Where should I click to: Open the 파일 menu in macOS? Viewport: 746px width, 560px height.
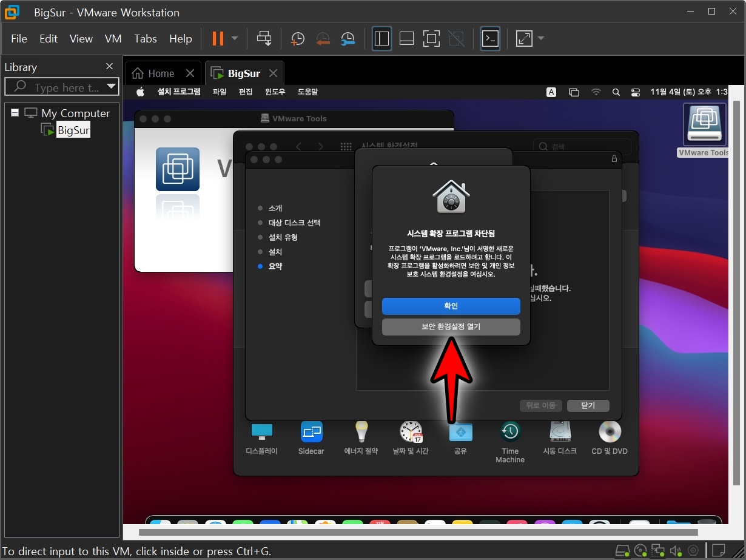220,92
